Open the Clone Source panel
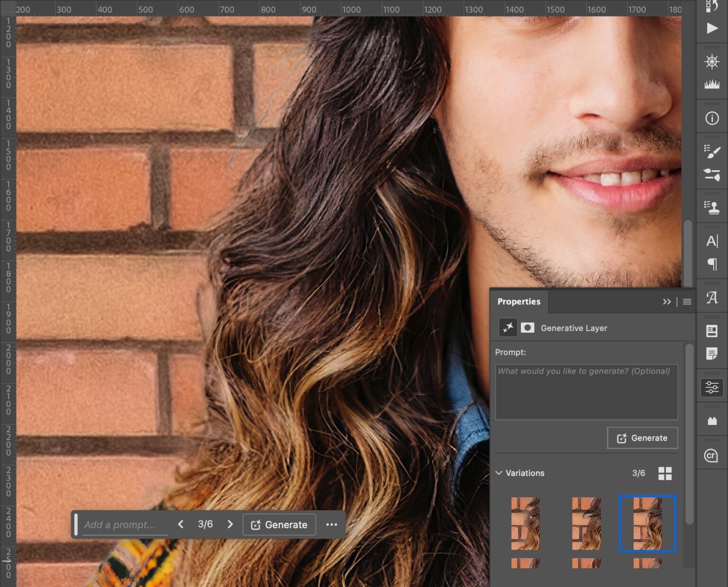The width and height of the screenshot is (728, 587). (711, 206)
